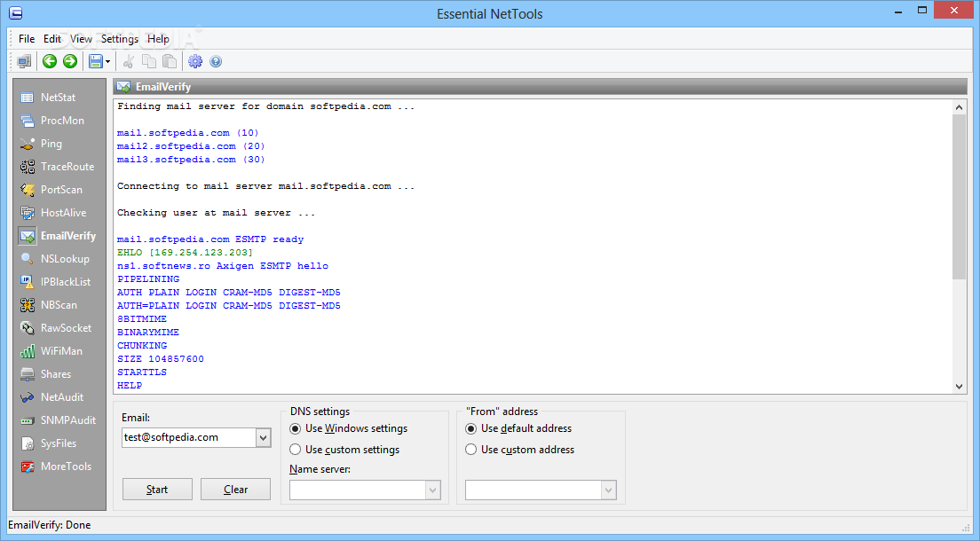Viewport: 980px width, 541px height.
Task: Open the Help menu
Action: (x=158, y=39)
